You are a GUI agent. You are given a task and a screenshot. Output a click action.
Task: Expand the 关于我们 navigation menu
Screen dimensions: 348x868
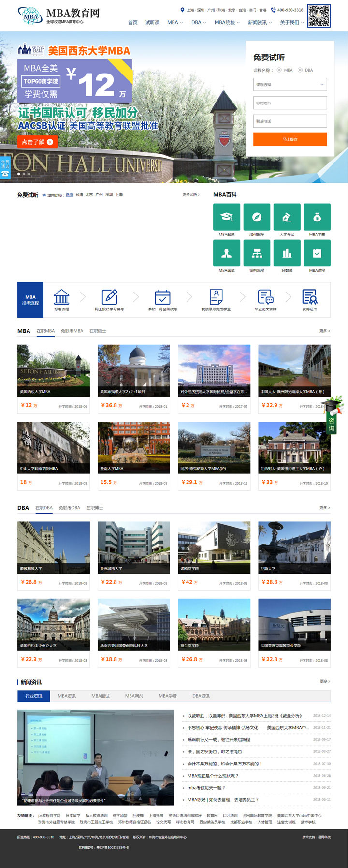click(292, 23)
